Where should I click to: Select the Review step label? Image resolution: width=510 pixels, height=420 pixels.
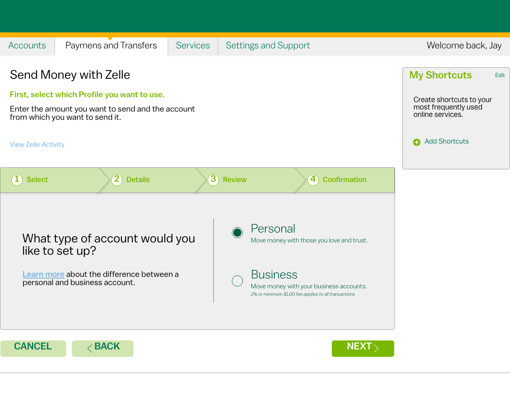[235, 180]
